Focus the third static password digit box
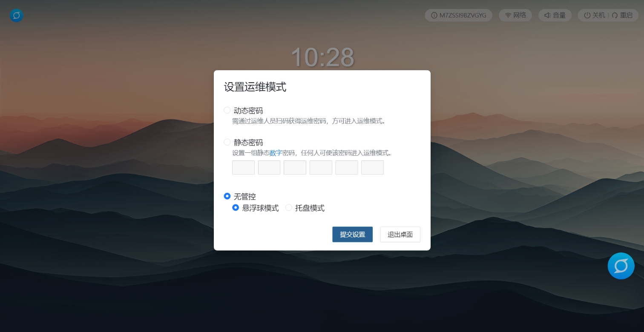 pos(295,167)
